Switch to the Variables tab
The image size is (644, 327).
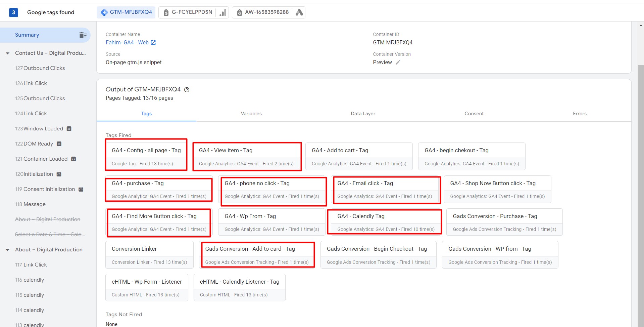click(x=251, y=114)
